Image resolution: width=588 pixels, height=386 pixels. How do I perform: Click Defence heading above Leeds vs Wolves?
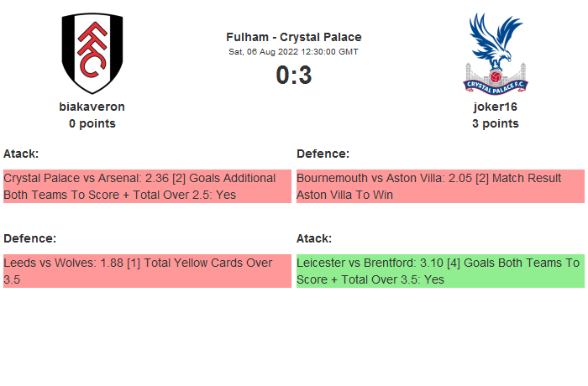30,238
